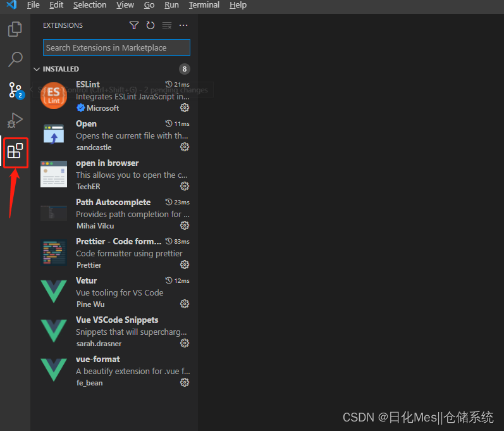Screen dimensions: 504x431
Task: Open the Help menu
Action: tap(238, 5)
